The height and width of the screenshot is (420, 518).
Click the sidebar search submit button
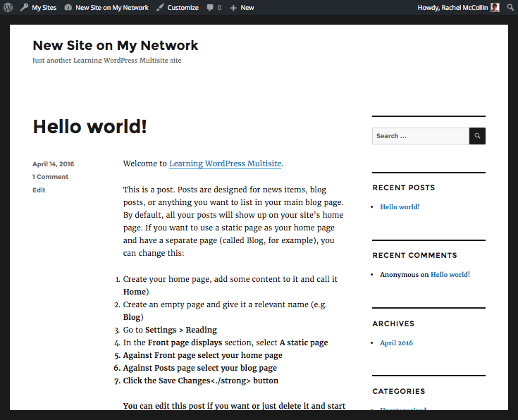[x=477, y=136]
